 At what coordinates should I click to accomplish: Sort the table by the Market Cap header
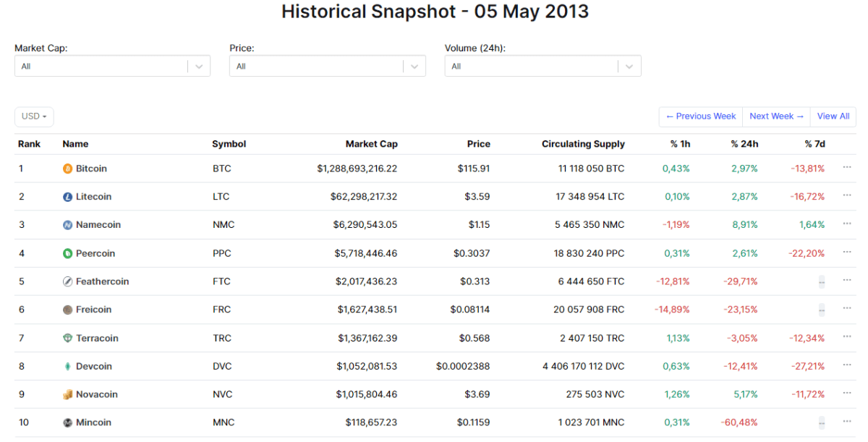click(371, 143)
